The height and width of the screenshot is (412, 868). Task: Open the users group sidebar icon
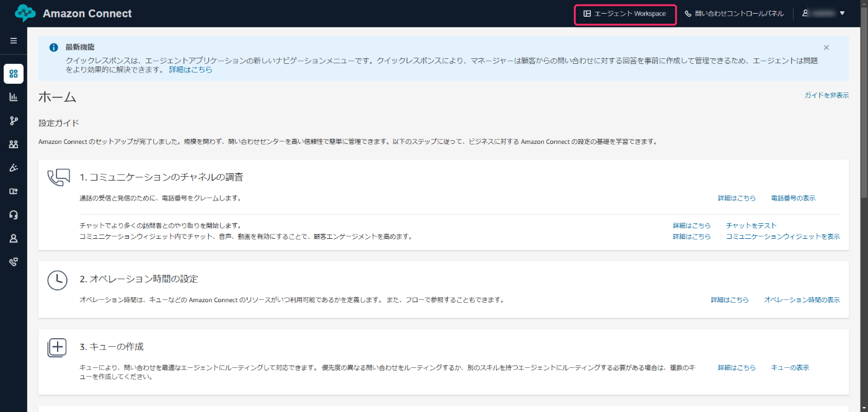point(14,144)
